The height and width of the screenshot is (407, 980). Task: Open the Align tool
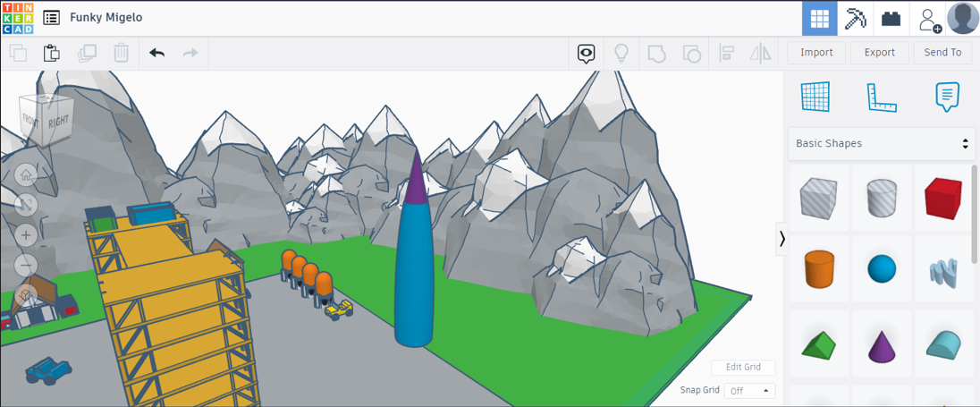coord(726,53)
